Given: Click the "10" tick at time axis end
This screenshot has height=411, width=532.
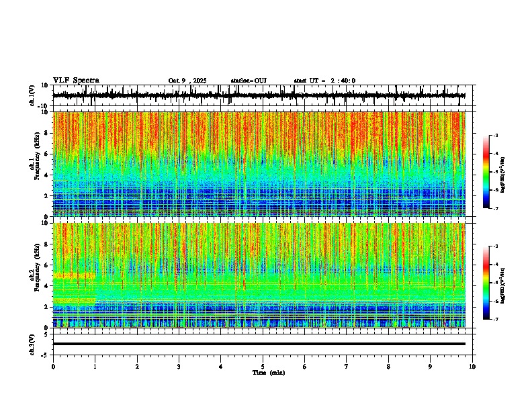Looking at the screenshot, I should point(472,367).
